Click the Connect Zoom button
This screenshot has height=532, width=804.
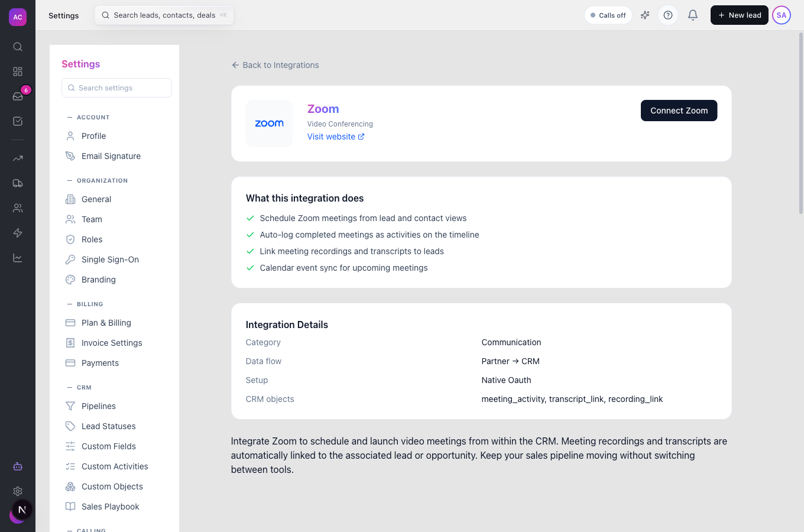(679, 111)
